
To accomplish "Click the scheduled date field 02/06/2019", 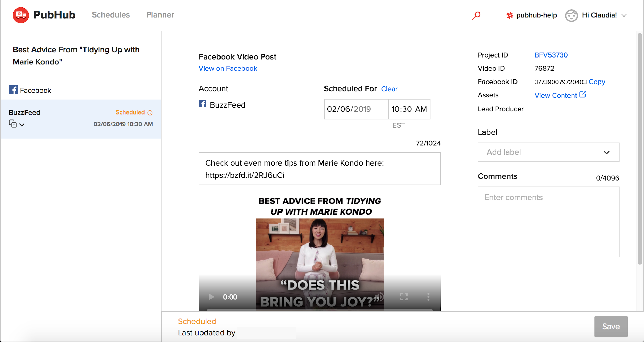I will click(356, 109).
